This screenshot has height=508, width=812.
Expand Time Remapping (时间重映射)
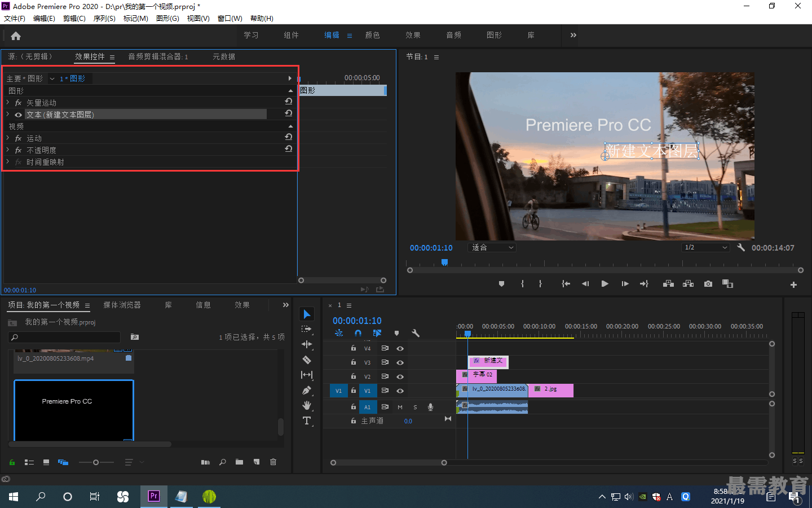[x=8, y=161]
